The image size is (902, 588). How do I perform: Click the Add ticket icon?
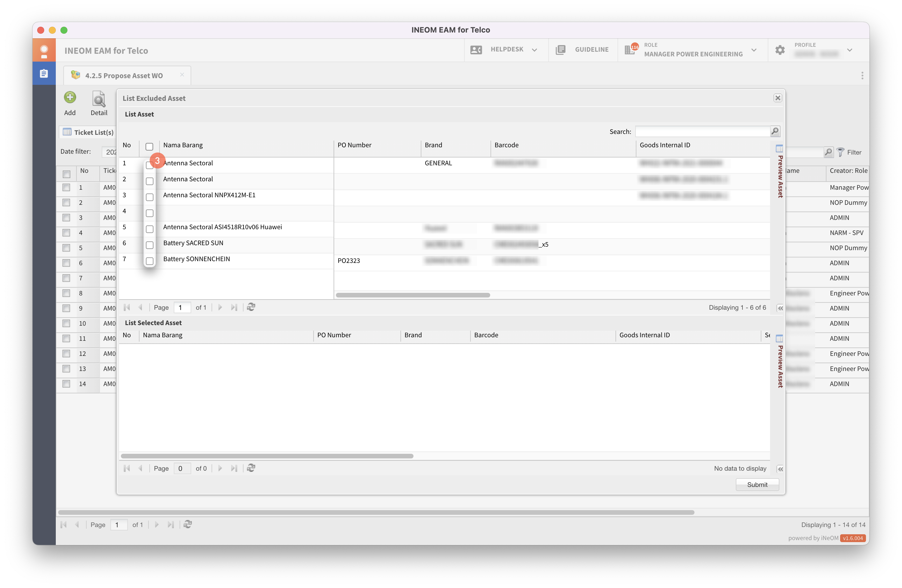coord(70,98)
